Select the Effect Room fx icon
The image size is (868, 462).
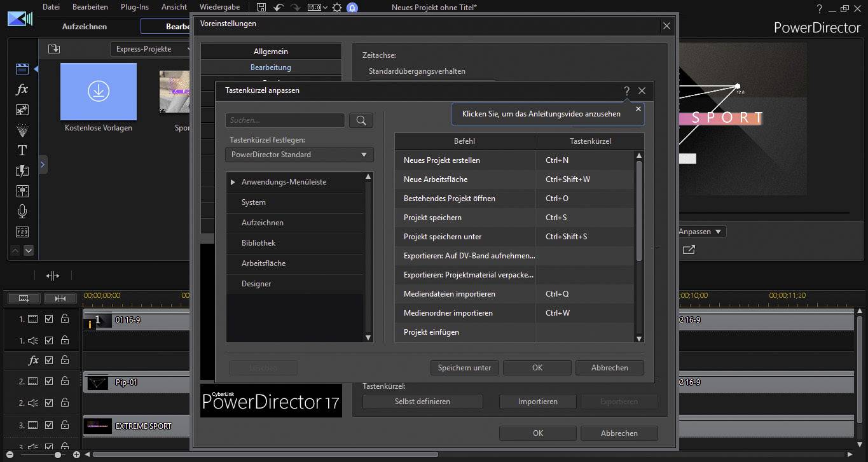[22, 89]
